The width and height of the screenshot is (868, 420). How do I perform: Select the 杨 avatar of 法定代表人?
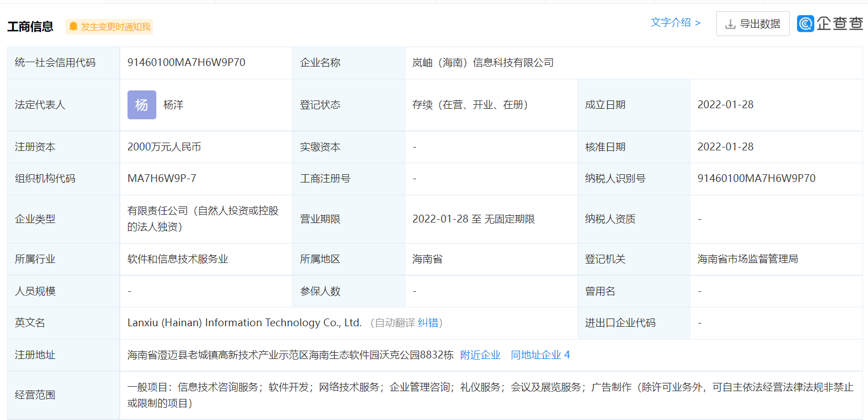point(142,105)
